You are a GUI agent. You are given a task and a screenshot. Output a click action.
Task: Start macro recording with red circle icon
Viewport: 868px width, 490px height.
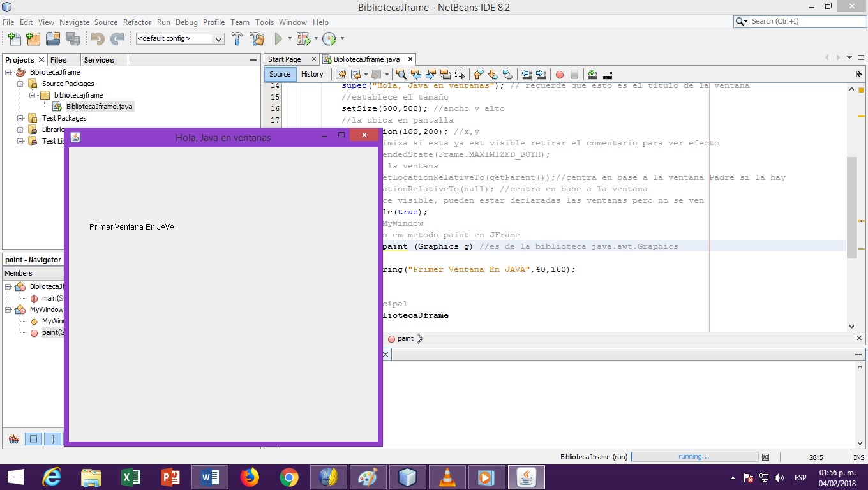tap(559, 74)
